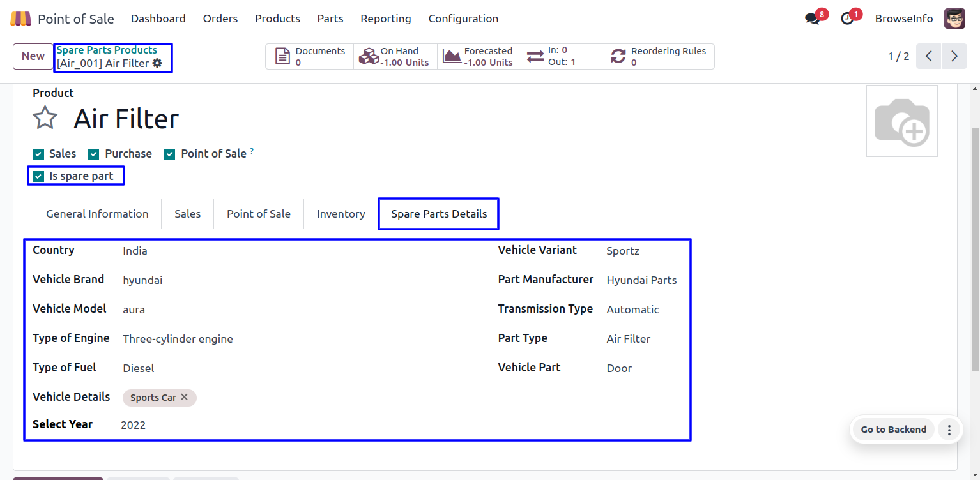Open the chat messages icon with 8 badge
Viewport: 980px width, 480px height.
click(x=812, y=19)
